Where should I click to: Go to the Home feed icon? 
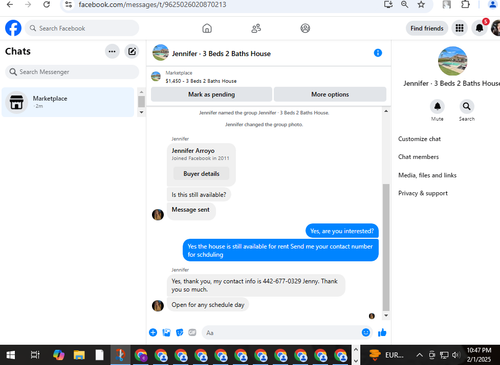click(207, 28)
